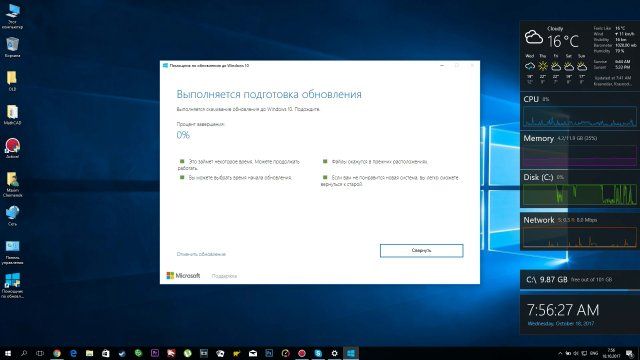Screen dimensions: 640x360
Task: Click the 16 °C temperature in weather widget
Action: tap(563, 41)
